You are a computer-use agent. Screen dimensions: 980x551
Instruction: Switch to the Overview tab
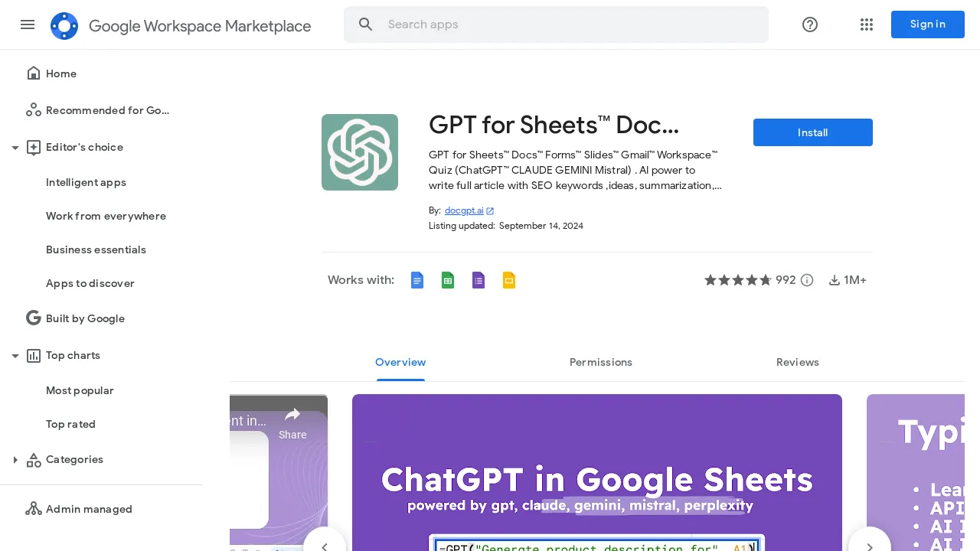click(400, 363)
